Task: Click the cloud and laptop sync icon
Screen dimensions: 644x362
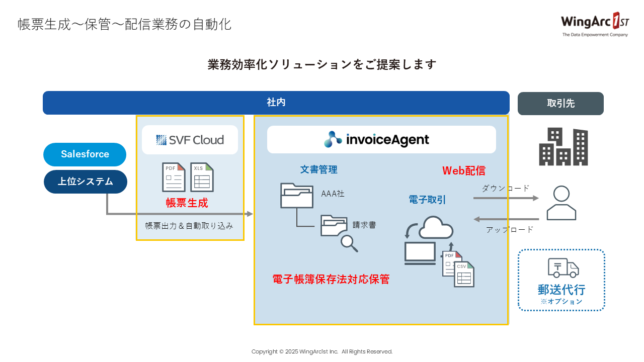Action: coord(428,240)
